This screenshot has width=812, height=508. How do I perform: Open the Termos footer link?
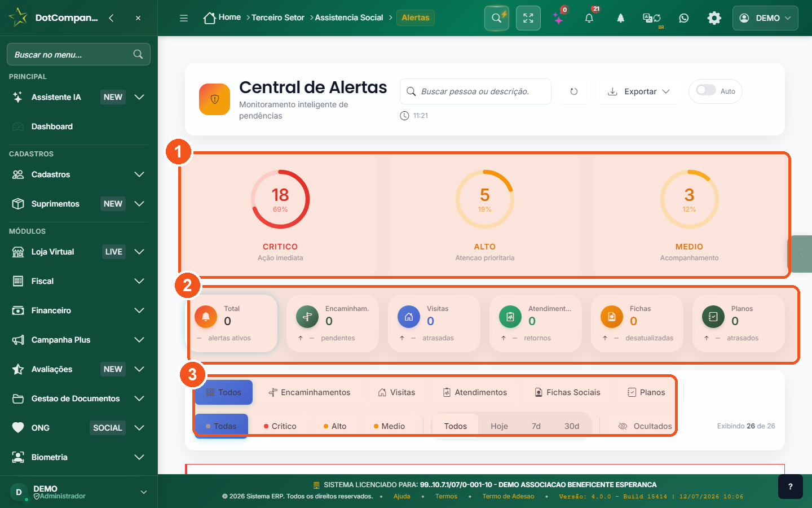(447, 497)
